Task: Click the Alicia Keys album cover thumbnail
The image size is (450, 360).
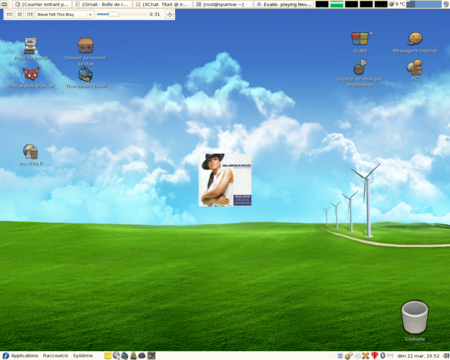Action: tap(225, 180)
